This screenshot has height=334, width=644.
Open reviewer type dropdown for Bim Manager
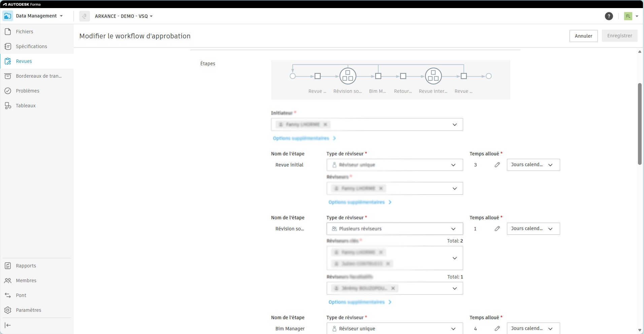pos(395,328)
